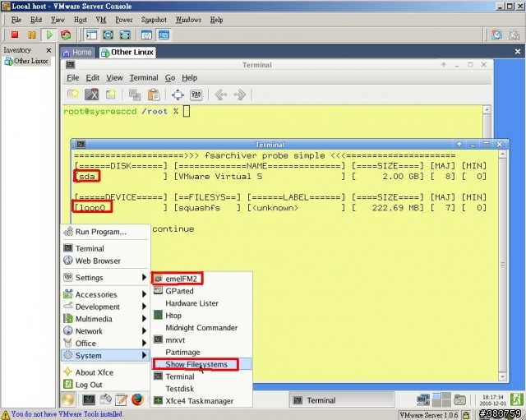526x420 pixels.
Task: Launch emelFM2 from the System submenu
Action: [201, 279]
